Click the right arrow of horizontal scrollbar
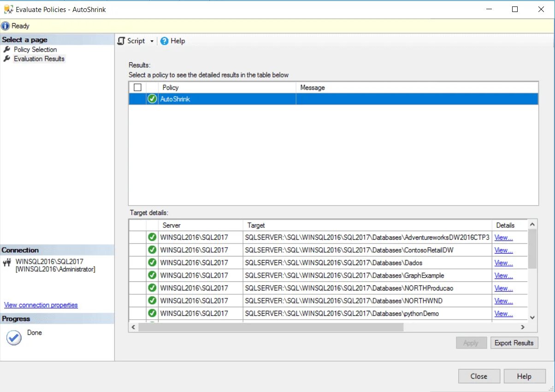Viewport: 555px width, 392px height. coord(523,327)
